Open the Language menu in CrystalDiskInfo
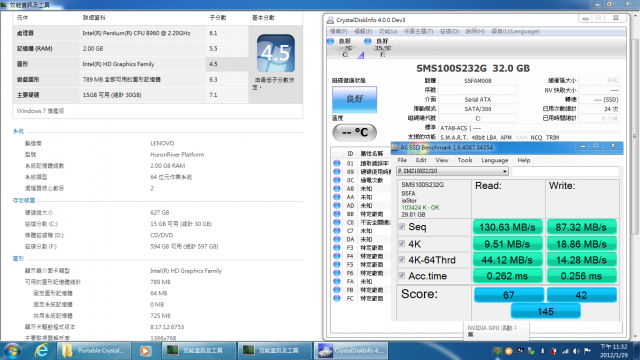 [516, 31]
